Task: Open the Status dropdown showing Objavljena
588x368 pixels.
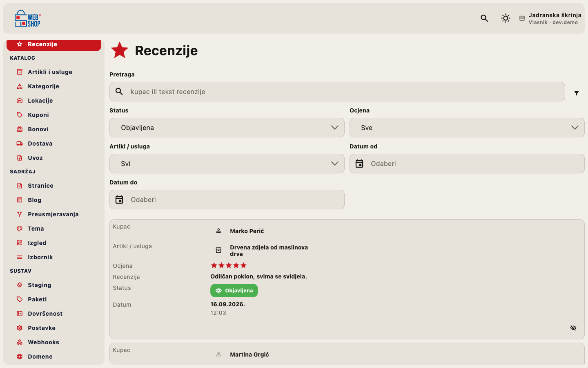Action: tap(227, 128)
